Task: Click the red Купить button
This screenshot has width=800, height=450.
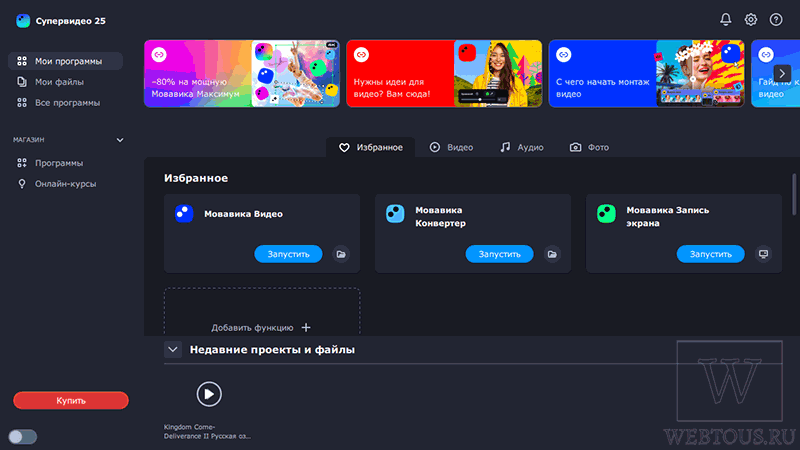Action: click(71, 401)
